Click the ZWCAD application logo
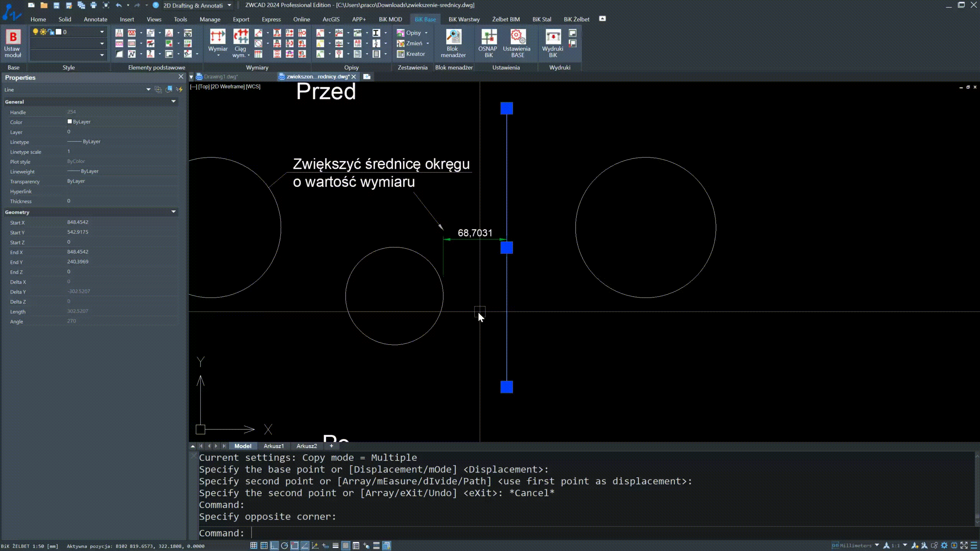This screenshot has height=551, width=980. (x=11, y=11)
